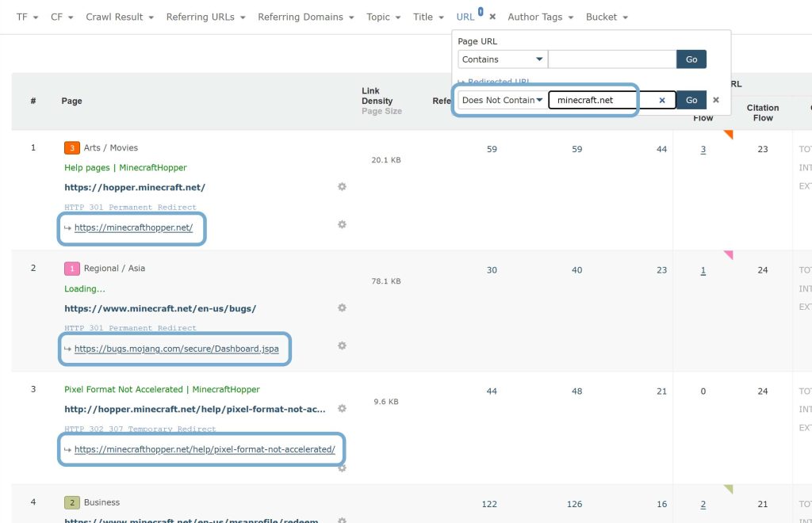Click the 'HTTP 302 307 Temporary Redirect' text

pos(140,429)
